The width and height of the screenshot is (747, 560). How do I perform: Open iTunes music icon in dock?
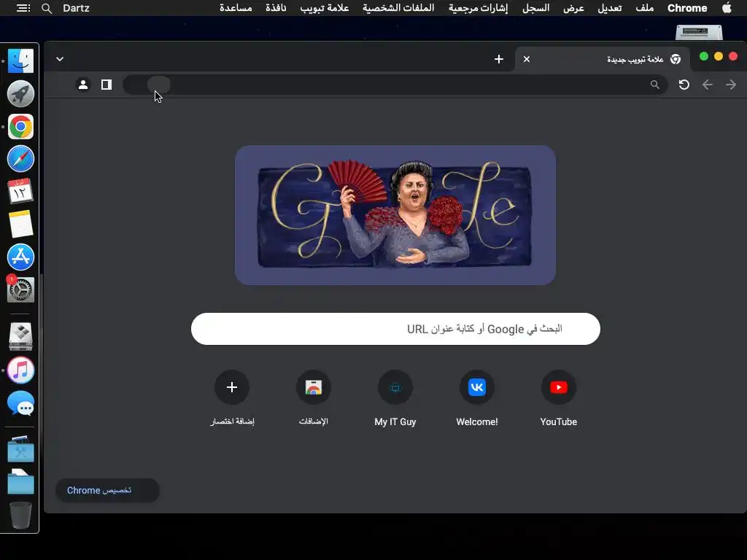pyautogui.click(x=20, y=370)
